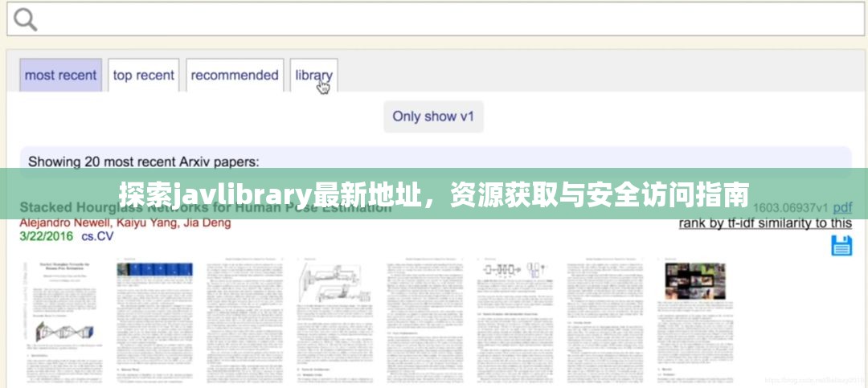This screenshot has height=388, width=868.
Task: Click the date 3/22/2016
Action: [x=47, y=236]
